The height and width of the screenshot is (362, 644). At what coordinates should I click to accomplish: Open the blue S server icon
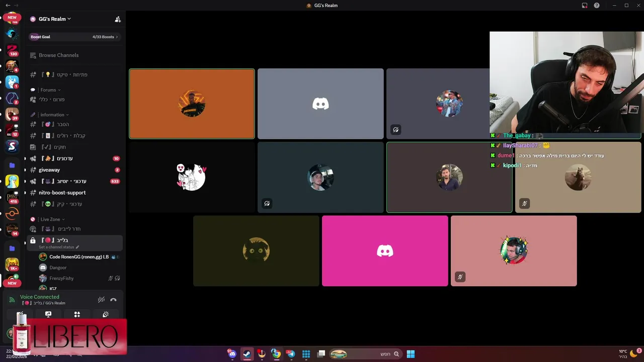12,146
